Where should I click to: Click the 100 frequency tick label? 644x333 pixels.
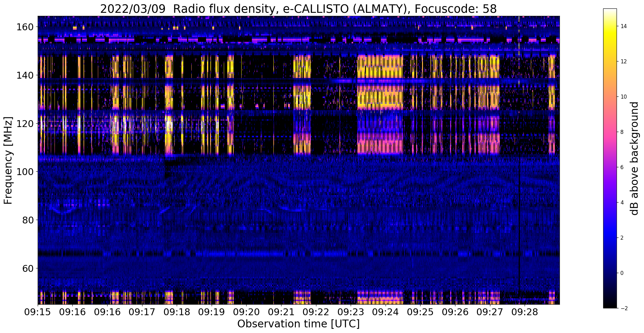pos(25,172)
